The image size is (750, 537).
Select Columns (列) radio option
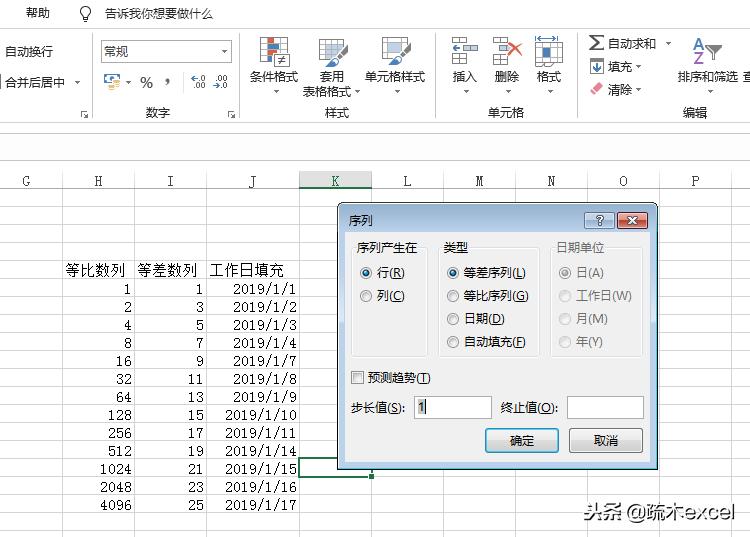click(x=366, y=296)
